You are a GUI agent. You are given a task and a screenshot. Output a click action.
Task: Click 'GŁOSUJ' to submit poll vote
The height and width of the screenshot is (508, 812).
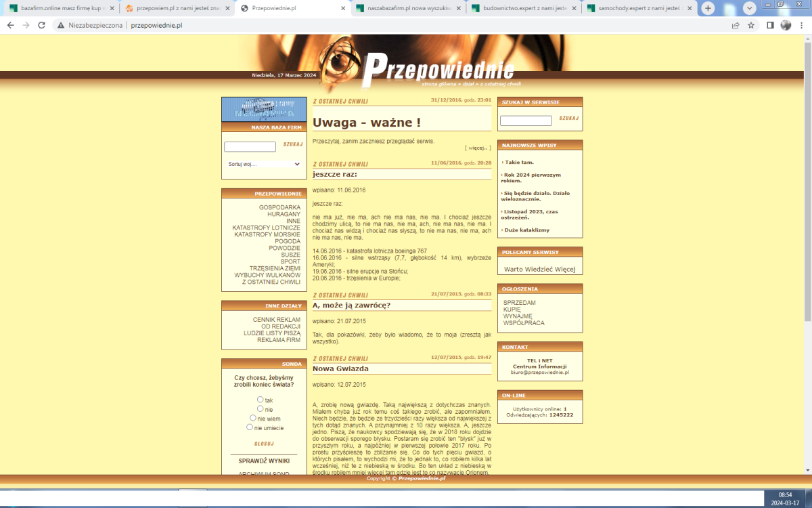tap(263, 444)
